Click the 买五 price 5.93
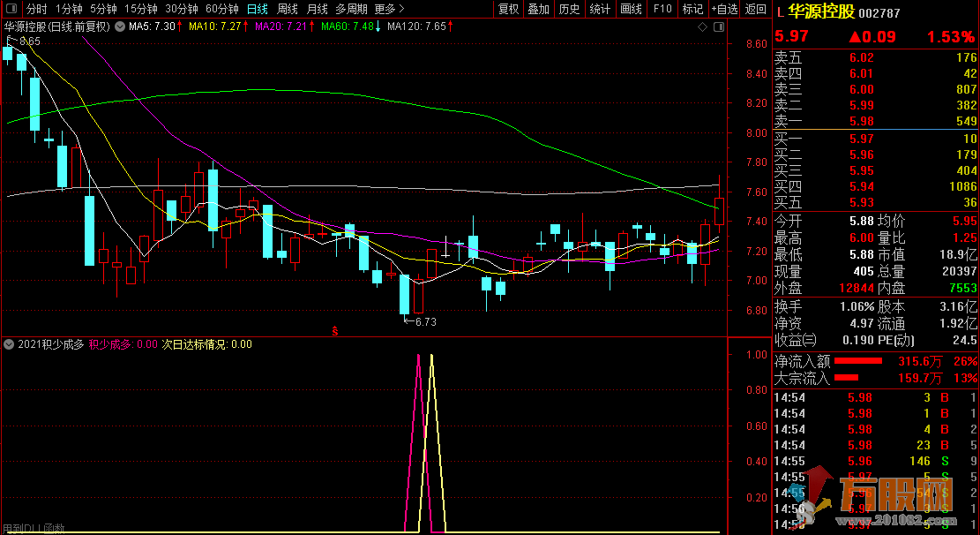This screenshot has width=980, height=535. 861,203
